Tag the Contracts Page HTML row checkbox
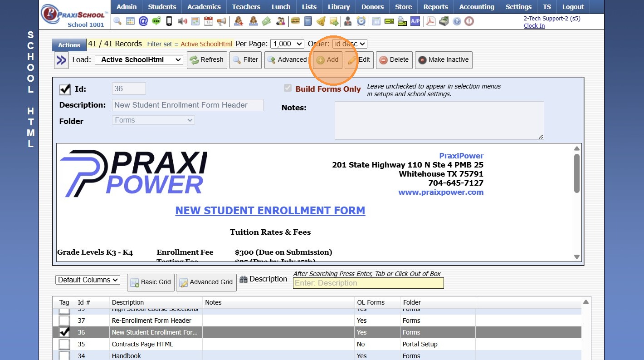644x360 pixels. pyautogui.click(x=64, y=344)
